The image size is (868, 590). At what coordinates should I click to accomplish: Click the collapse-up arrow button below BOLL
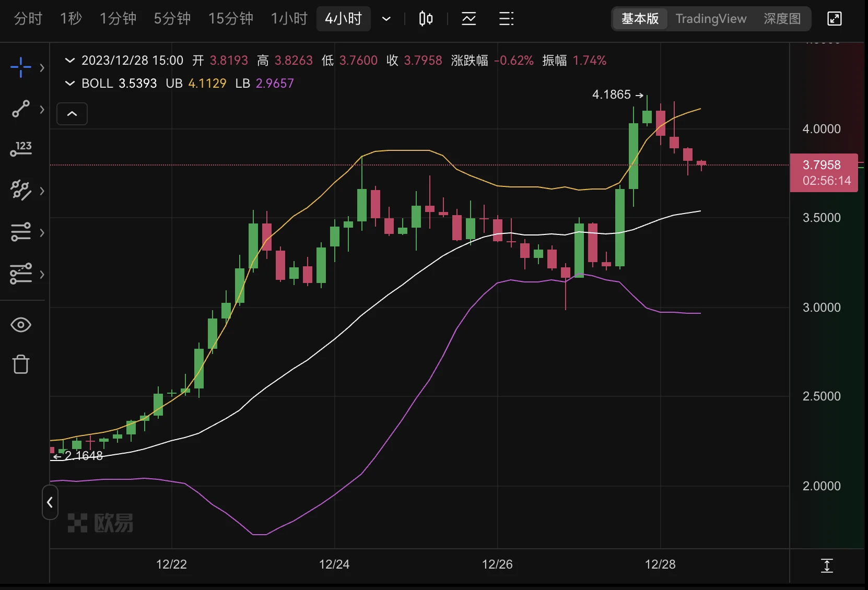click(x=72, y=114)
